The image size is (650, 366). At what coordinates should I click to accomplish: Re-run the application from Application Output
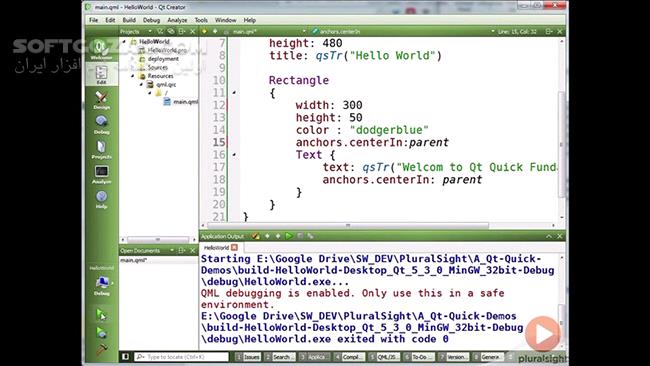[x=289, y=236]
